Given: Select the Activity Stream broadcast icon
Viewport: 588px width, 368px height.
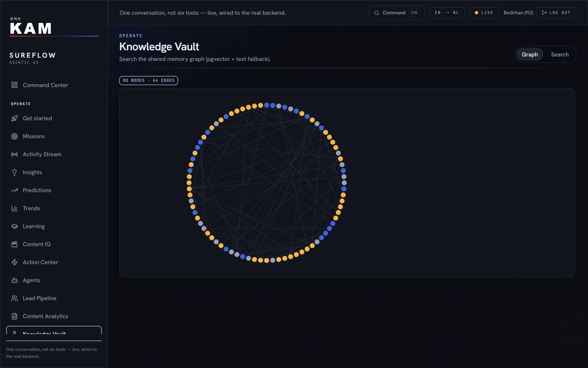Looking at the screenshot, I should [14, 154].
